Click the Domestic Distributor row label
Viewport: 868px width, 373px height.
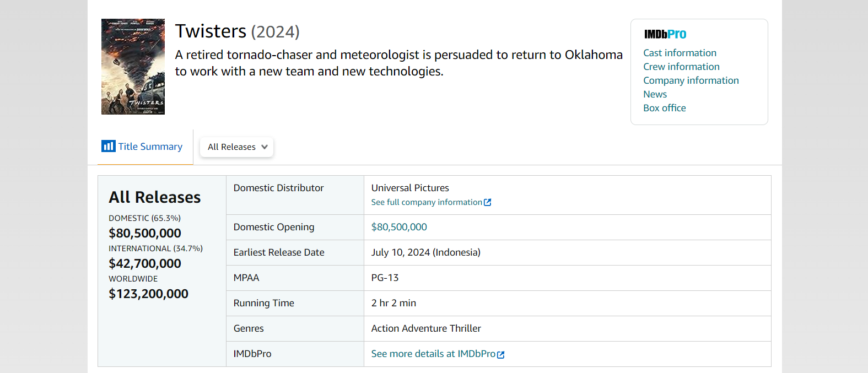(x=278, y=188)
